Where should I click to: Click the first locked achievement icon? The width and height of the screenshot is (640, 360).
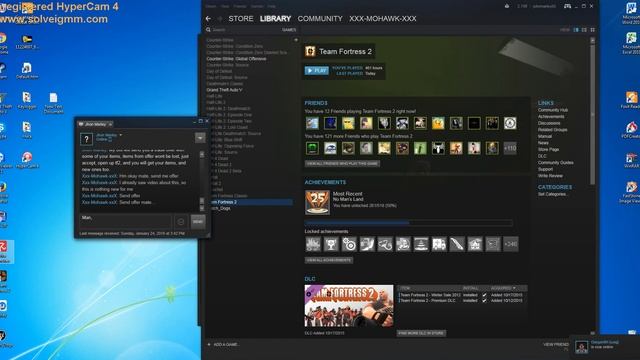pyautogui.click(x=313, y=244)
